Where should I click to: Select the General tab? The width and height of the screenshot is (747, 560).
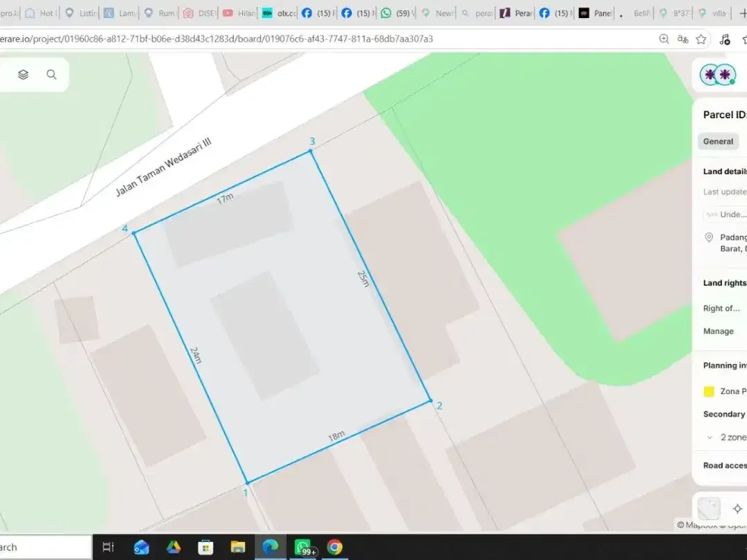pos(718,142)
